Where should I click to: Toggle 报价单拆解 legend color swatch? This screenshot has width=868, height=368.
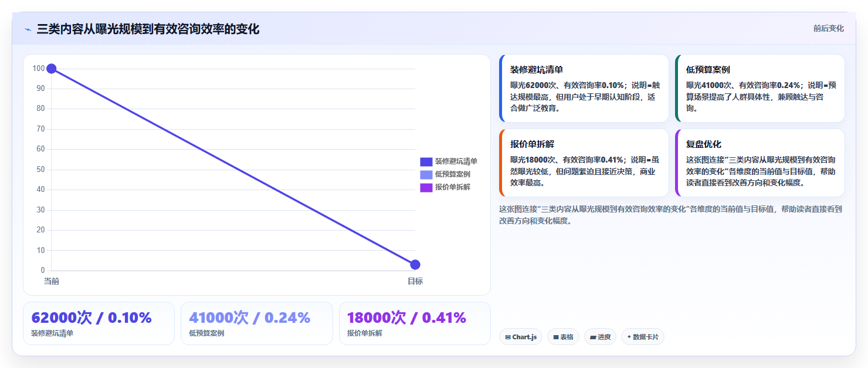coord(426,187)
